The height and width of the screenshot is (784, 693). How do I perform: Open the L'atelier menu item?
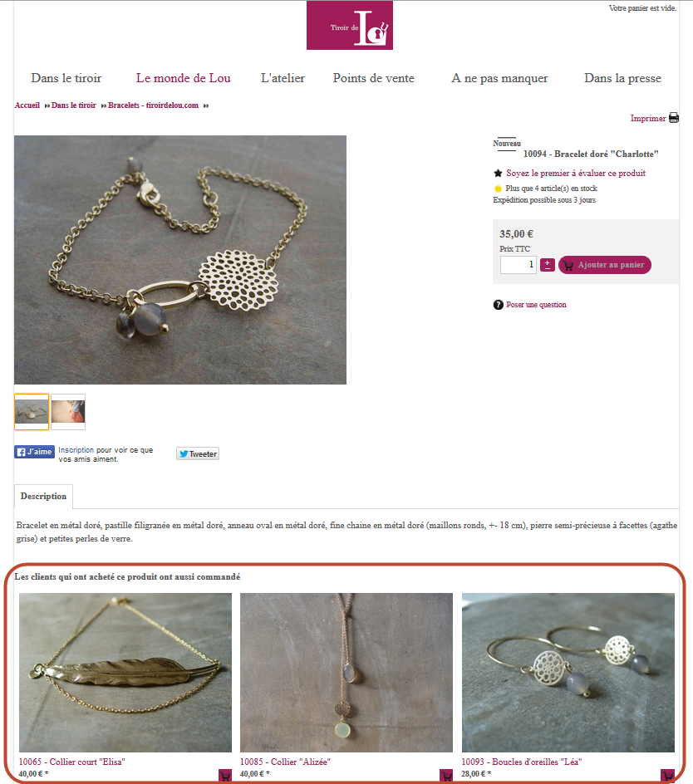point(283,78)
